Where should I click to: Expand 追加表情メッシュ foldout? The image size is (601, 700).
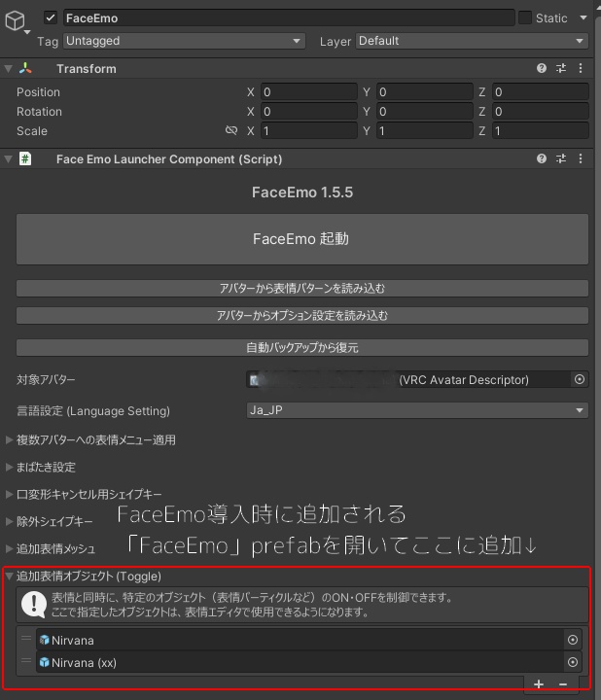pos(9,548)
